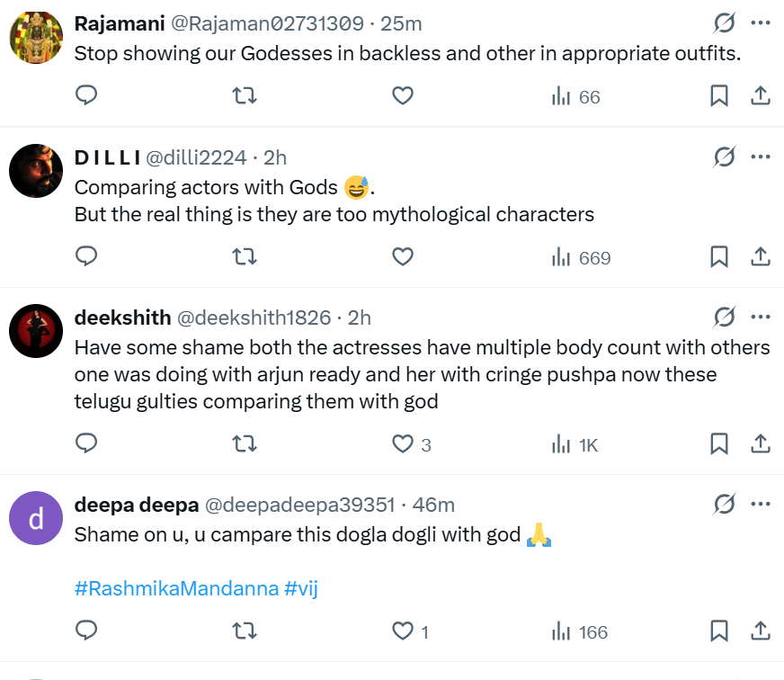
Task: Repost the tweet by DILLI
Action: (245, 257)
